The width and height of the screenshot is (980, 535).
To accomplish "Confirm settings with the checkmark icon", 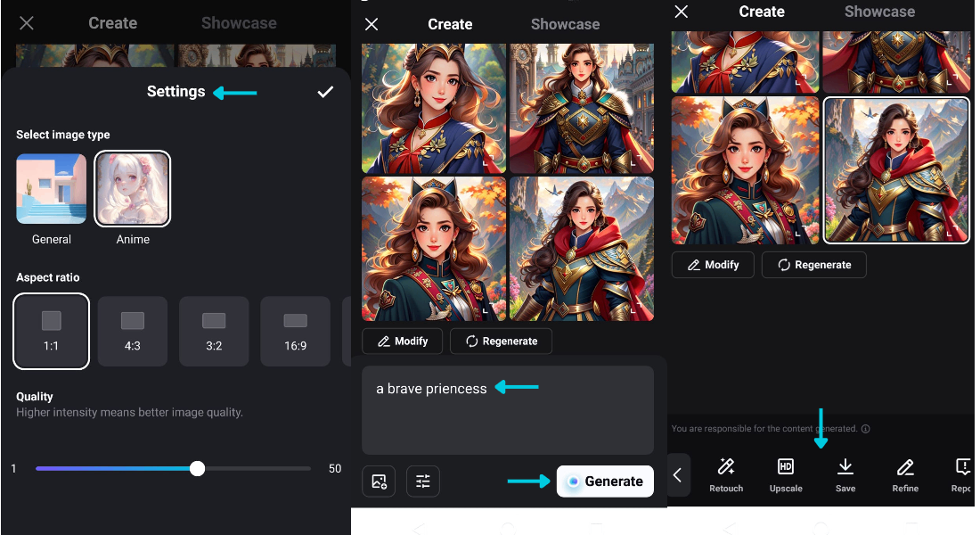I will click(x=325, y=92).
